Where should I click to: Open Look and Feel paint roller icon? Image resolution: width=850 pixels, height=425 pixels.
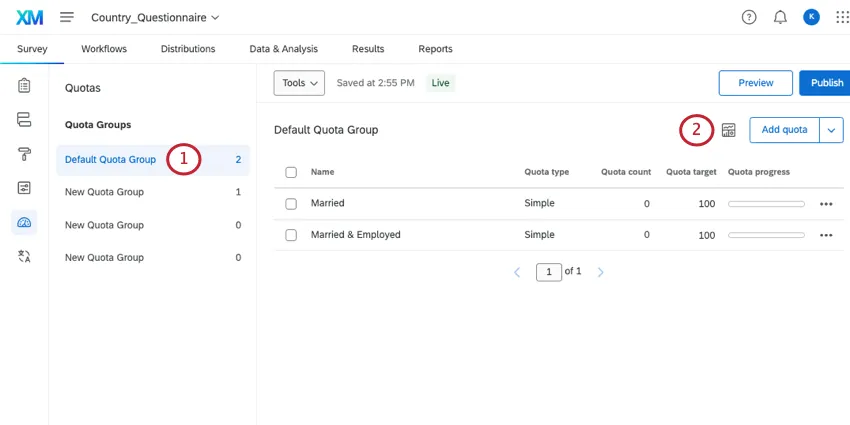click(x=24, y=153)
